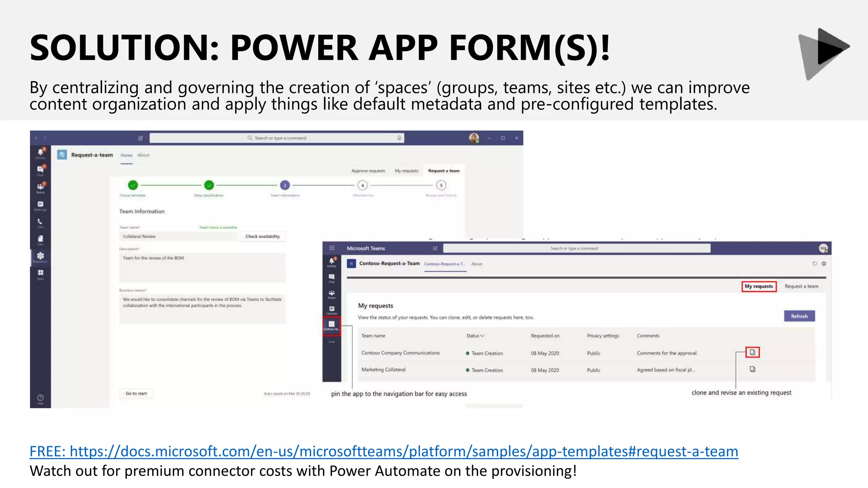This screenshot has width=868, height=488.
Task: Select Request a team tab in Contoso window
Action: (x=801, y=286)
